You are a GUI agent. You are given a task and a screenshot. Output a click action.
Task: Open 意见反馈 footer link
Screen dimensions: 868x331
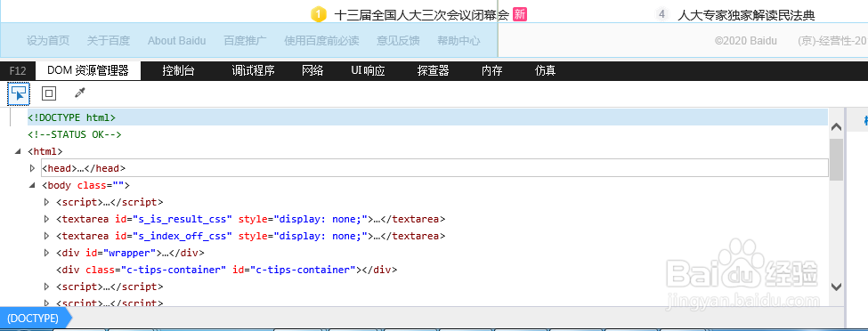click(x=398, y=40)
